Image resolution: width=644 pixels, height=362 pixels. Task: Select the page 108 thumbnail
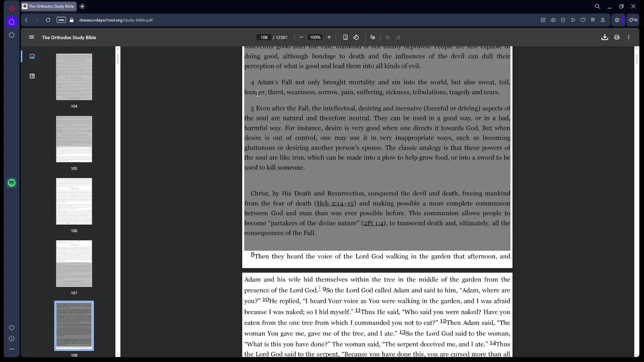click(74, 326)
